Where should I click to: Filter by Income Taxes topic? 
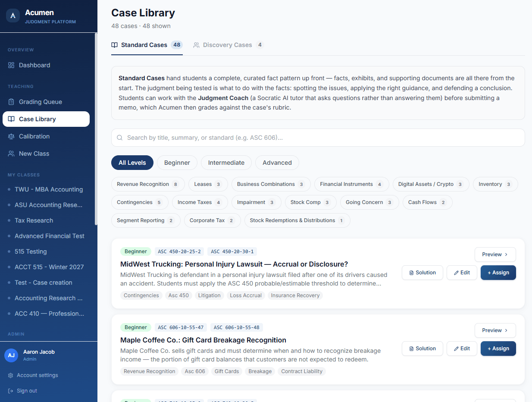200,202
